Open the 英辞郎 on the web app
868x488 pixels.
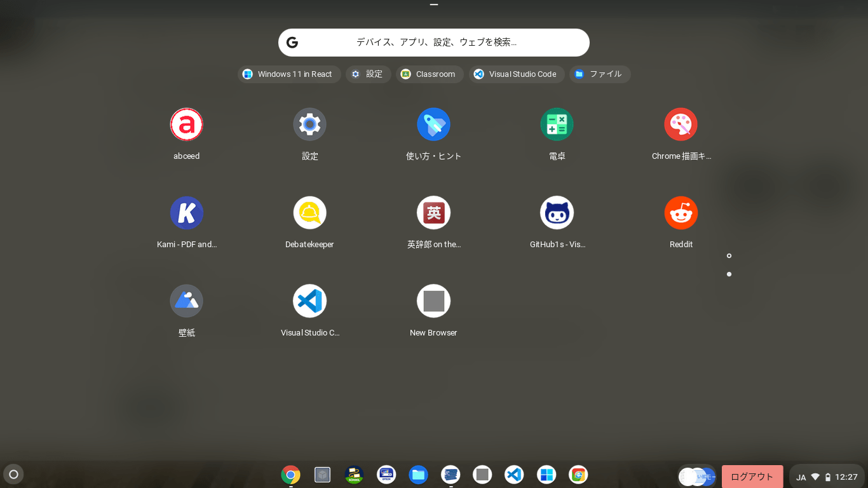point(433,213)
